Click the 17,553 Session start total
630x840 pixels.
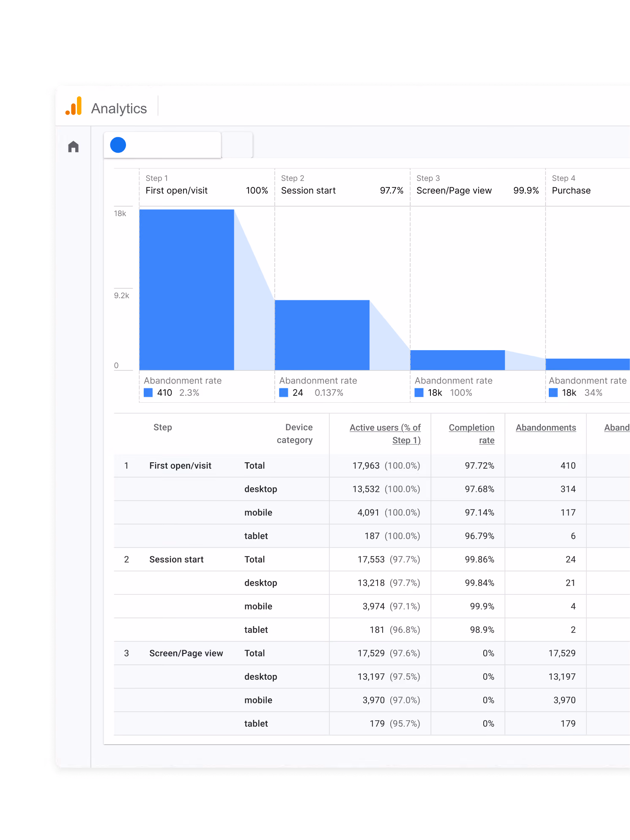click(x=371, y=560)
